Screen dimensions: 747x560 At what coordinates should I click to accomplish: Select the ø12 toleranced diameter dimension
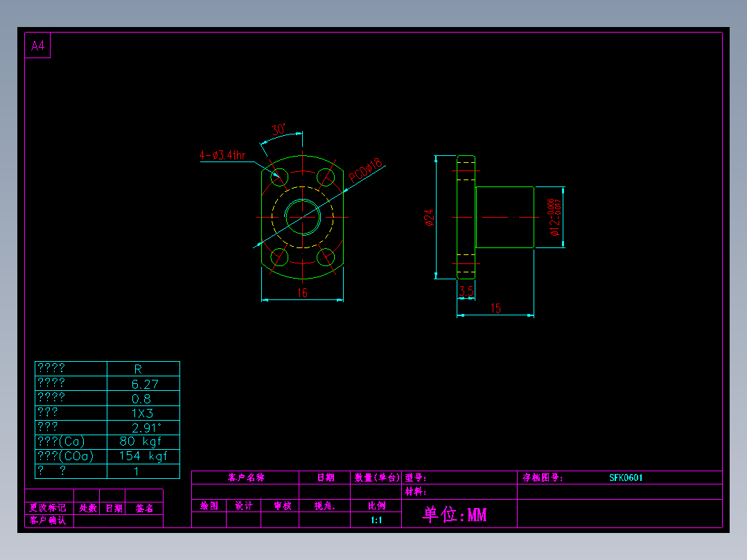point(555,218)
